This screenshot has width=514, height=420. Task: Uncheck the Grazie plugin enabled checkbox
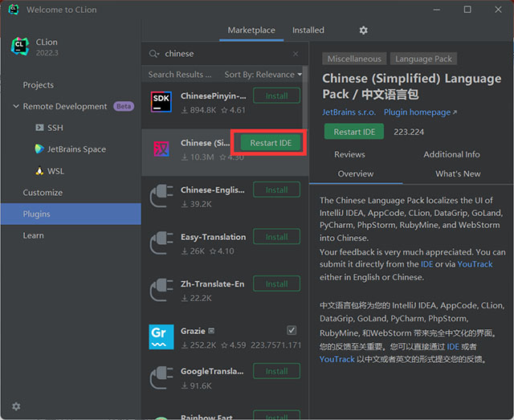[x=292, y=331]
